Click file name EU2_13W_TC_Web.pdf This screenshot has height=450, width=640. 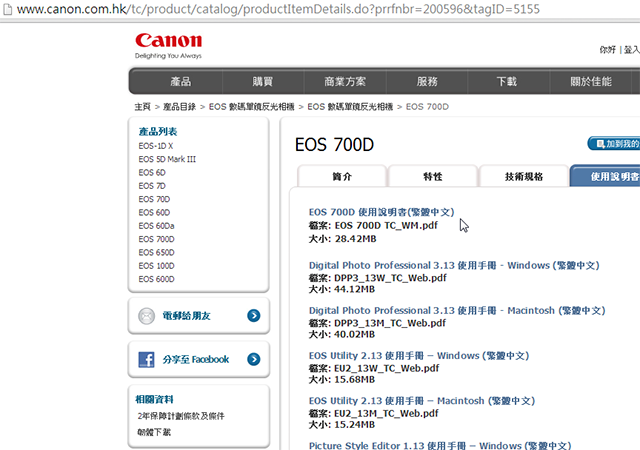(x=387, y=368)
